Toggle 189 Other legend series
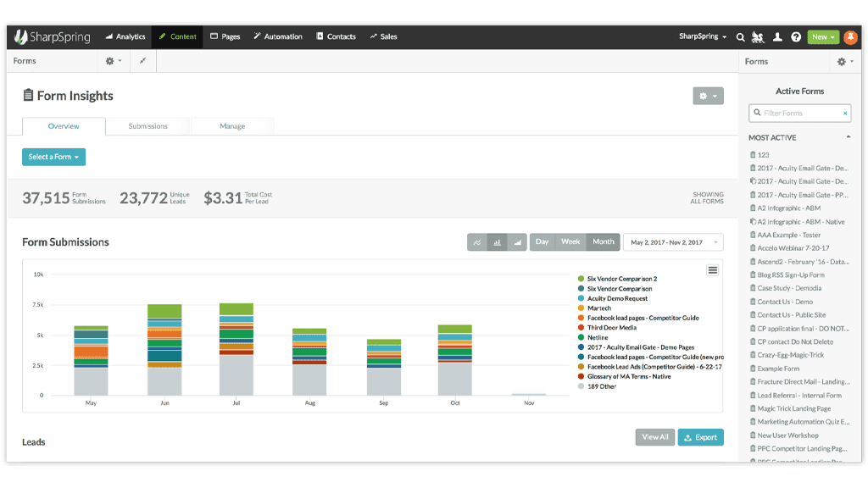This screenshot has height=488, width=868. 597,386
